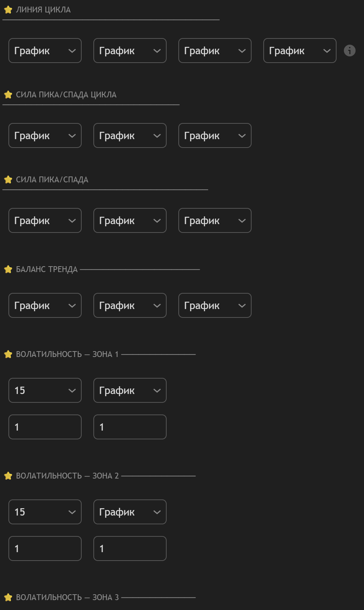Open the fourth График dropdown under Линия цикла

(x=300, y=51)
